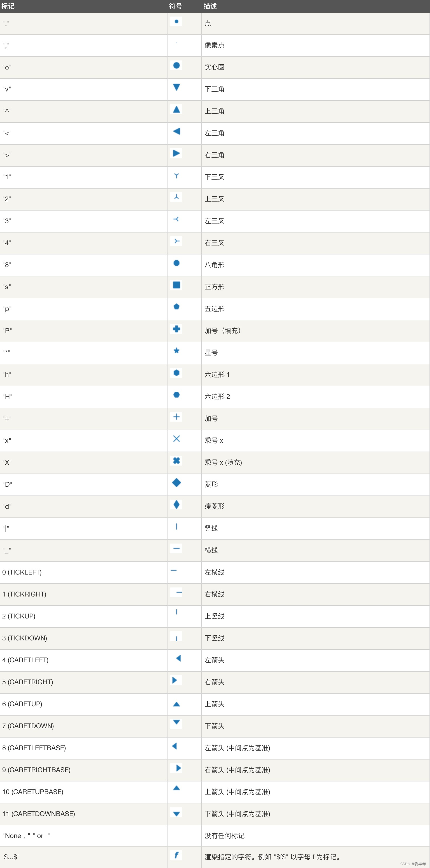Click the 标记 column header

point(8,6)
